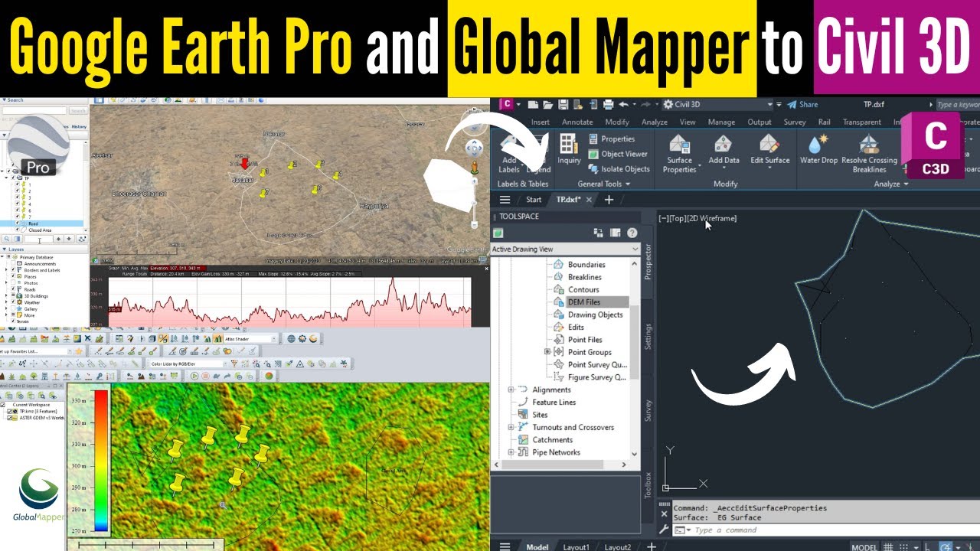Toggle the ASTER GDEM layer checkbox
Screen dimensions: 980x551
(11, 418)
